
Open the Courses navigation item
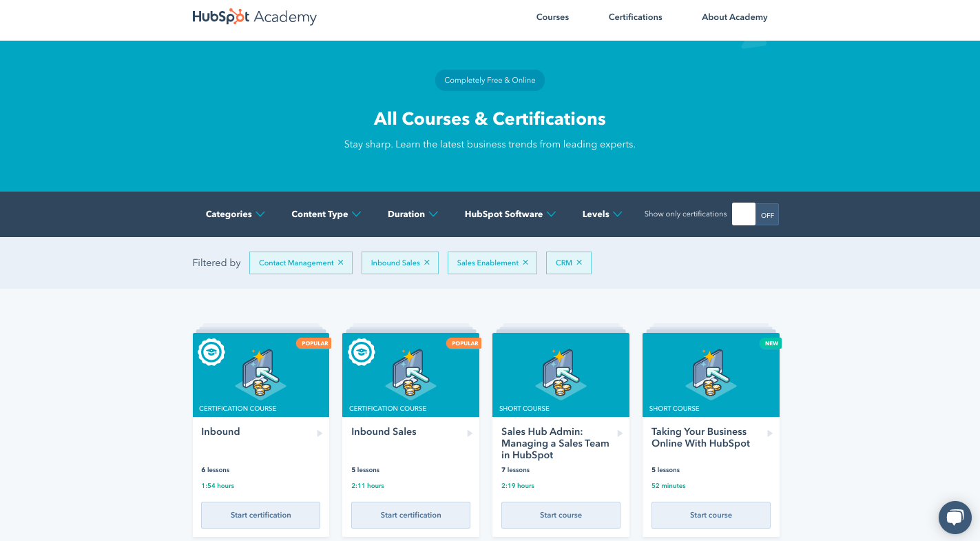coord(552,17)
